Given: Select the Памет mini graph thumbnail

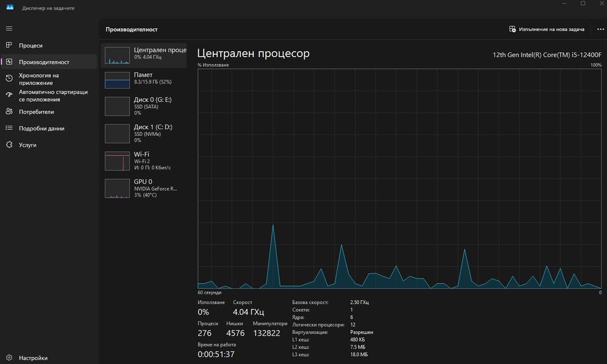Looking at the screenshot, I should 117,80.
